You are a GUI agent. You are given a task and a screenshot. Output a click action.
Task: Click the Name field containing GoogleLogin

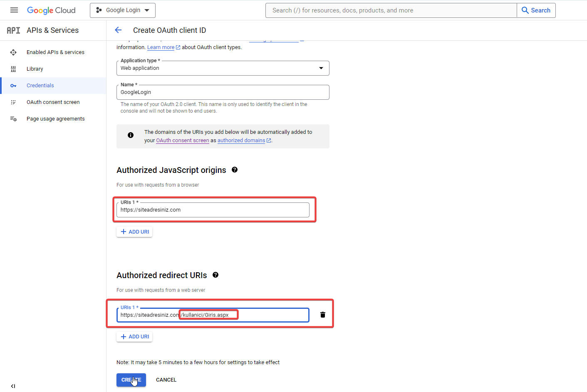(223, 92)
